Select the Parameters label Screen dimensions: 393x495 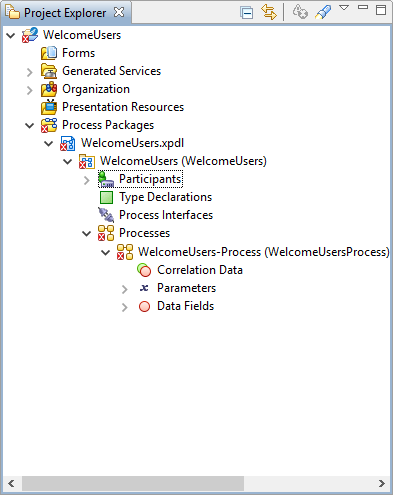[x=187, y=288]
